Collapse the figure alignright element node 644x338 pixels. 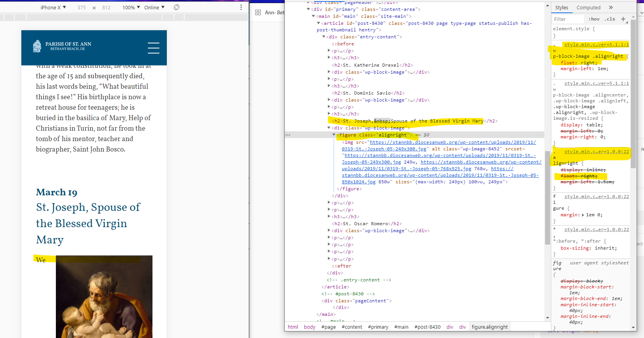click(334, 135)
